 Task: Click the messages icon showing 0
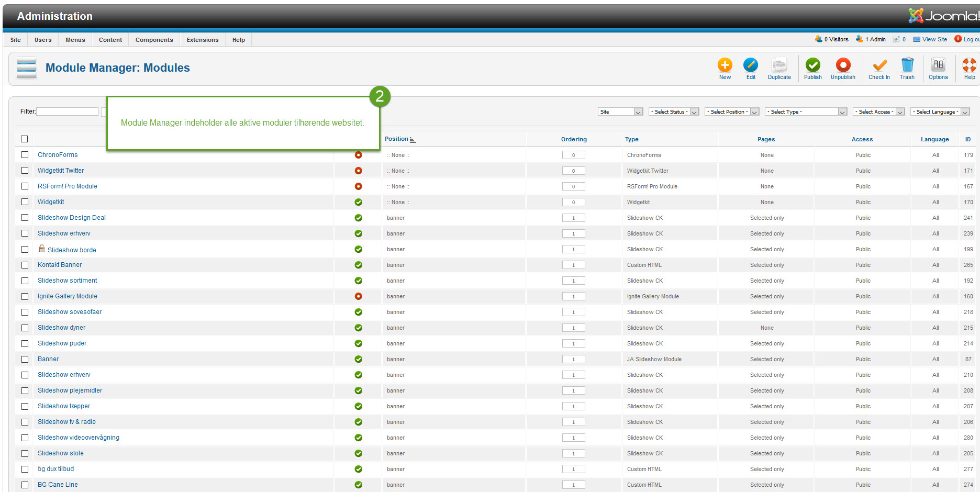click(896, 39)
